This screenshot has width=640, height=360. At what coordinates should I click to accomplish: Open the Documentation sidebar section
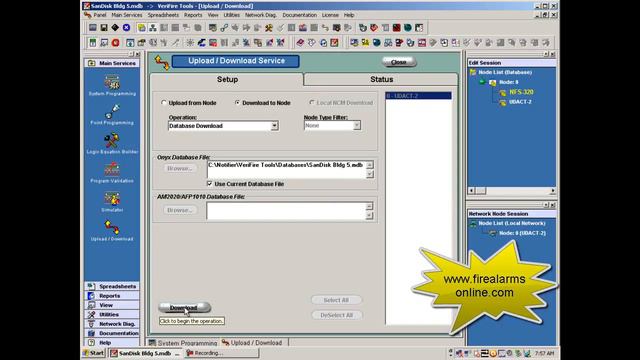[x=112, y=333]
